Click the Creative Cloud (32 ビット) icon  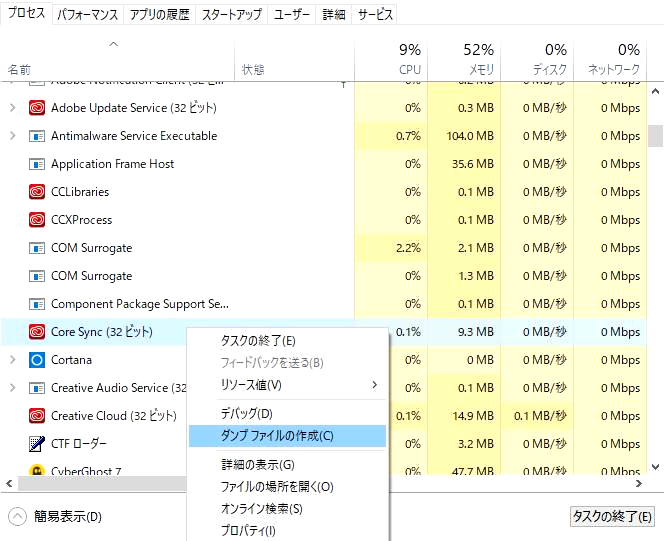click(x=37, y=416)
